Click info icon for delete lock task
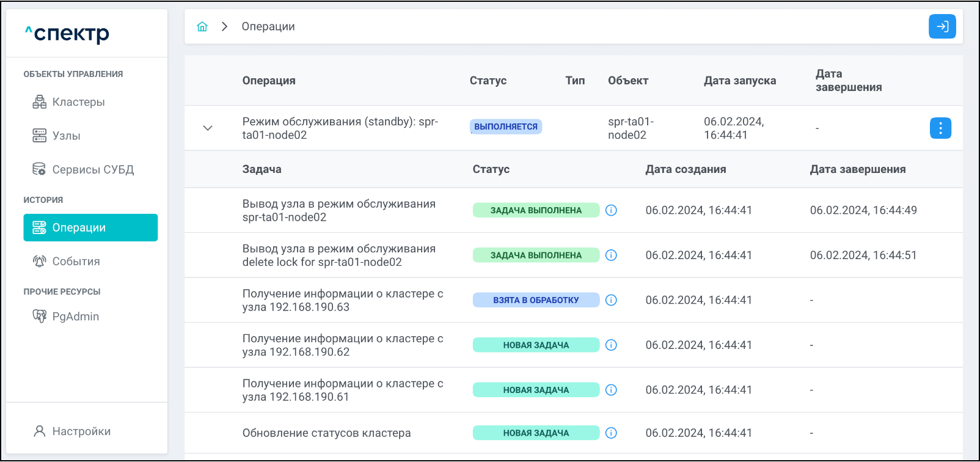The height and width of the screenshot is (462, 980). (611, 255)
